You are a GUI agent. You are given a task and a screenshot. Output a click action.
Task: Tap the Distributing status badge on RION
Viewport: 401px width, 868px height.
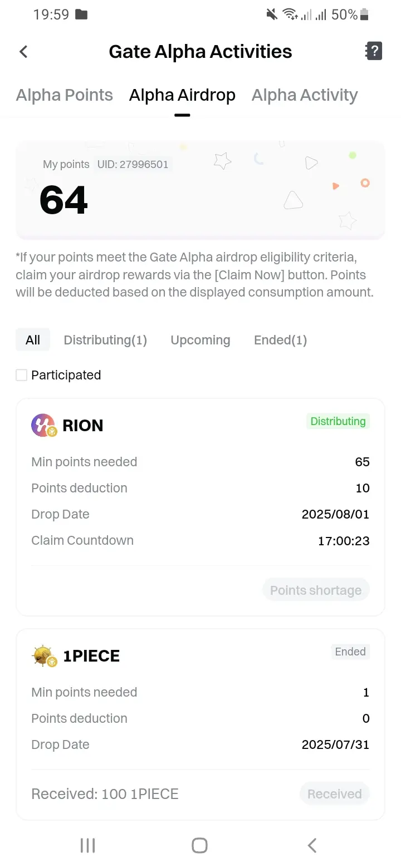(338, 421)
